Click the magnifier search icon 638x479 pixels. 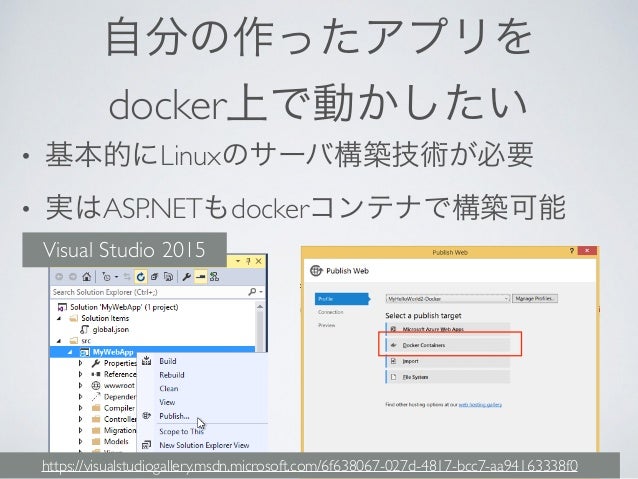point(252,292)
